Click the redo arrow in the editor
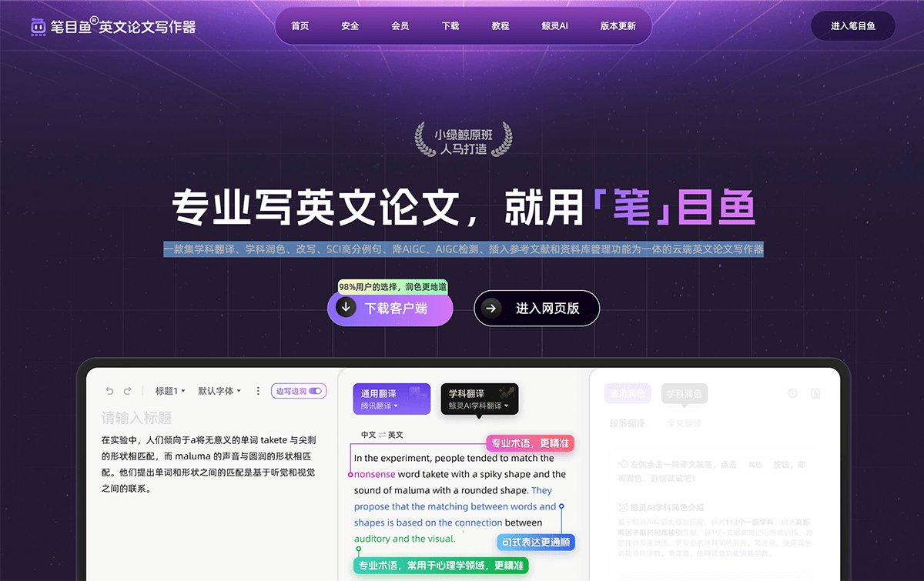Image resolution: width=924 pixels, height=581 pixels. [x=127, y=391]
